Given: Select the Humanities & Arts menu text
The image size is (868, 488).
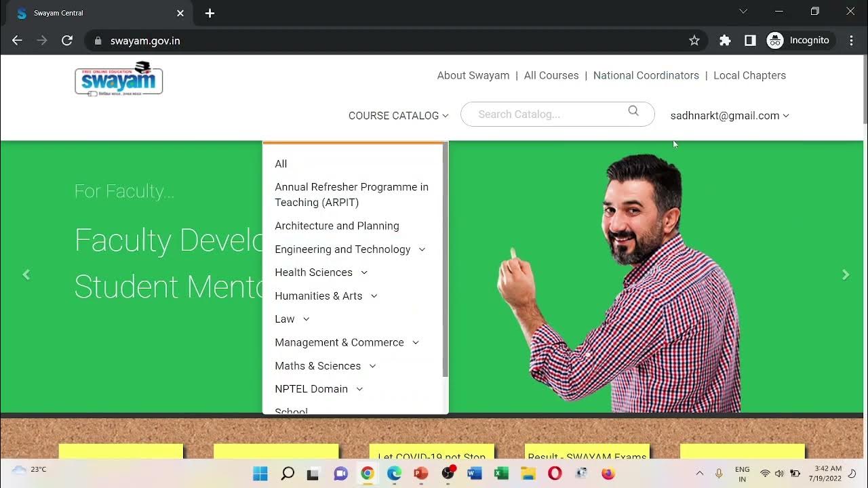Looking at the screenshot, I should [x=319, y=296].
